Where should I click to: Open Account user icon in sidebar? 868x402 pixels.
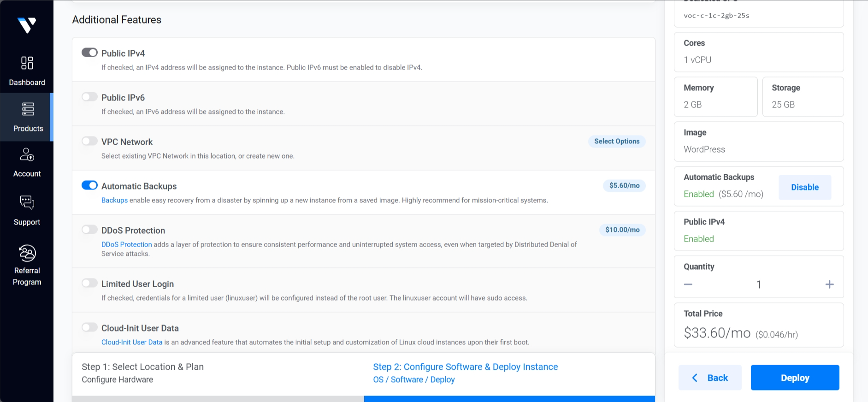coord(27,154)
